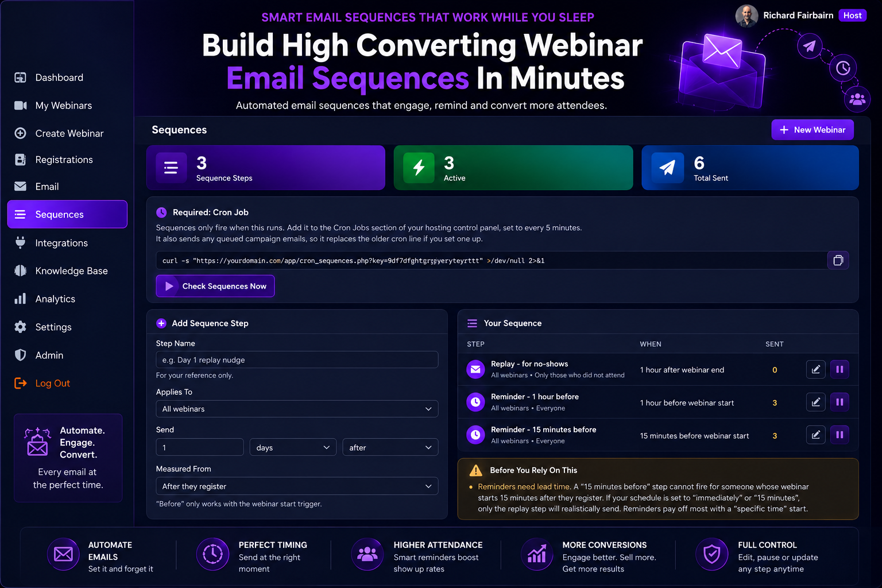Open the Sequences menu item
This screenshot has height=588, width=882.
tap(67, 214)
